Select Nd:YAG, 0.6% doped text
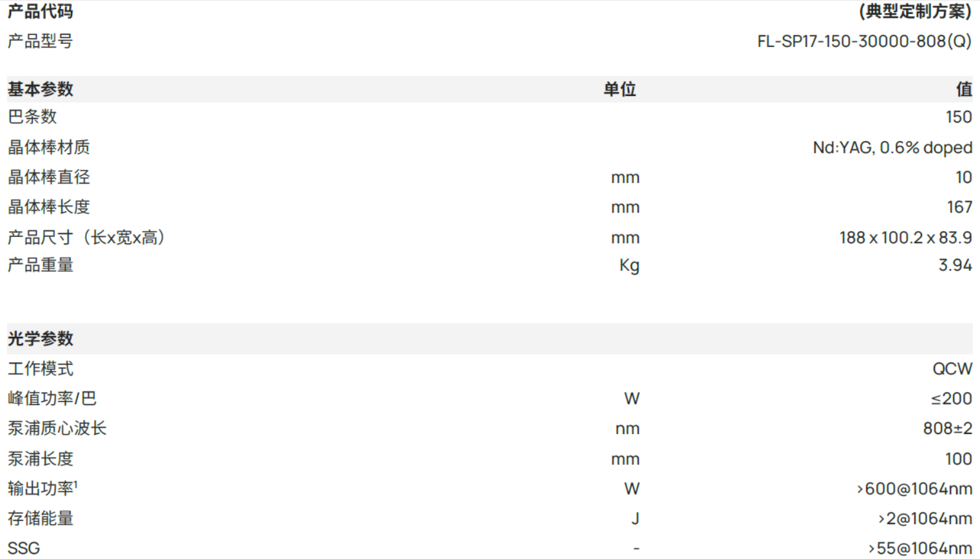 [x=892, y=147]
